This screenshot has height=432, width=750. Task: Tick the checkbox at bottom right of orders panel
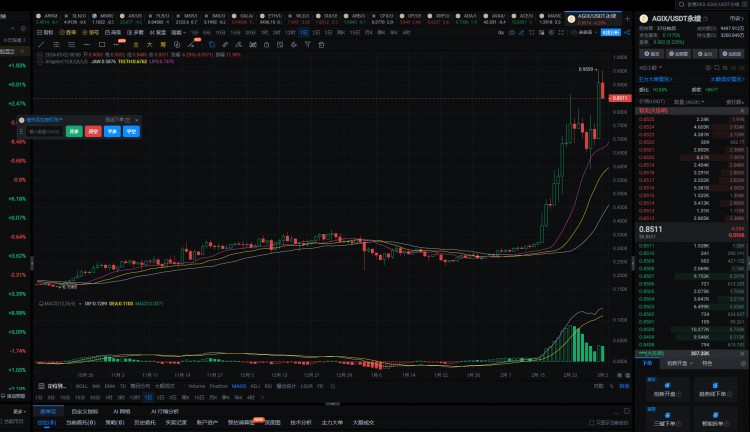[592, 423]
